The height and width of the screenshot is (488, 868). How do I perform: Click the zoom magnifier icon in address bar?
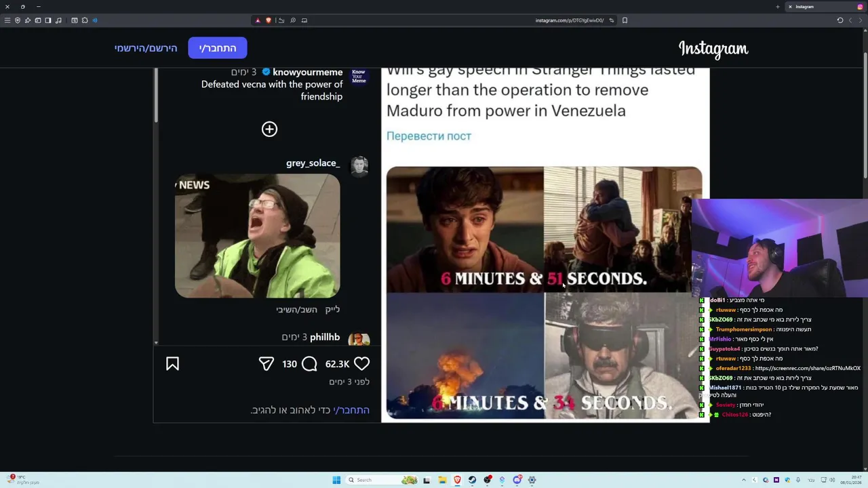click(293, 20)
